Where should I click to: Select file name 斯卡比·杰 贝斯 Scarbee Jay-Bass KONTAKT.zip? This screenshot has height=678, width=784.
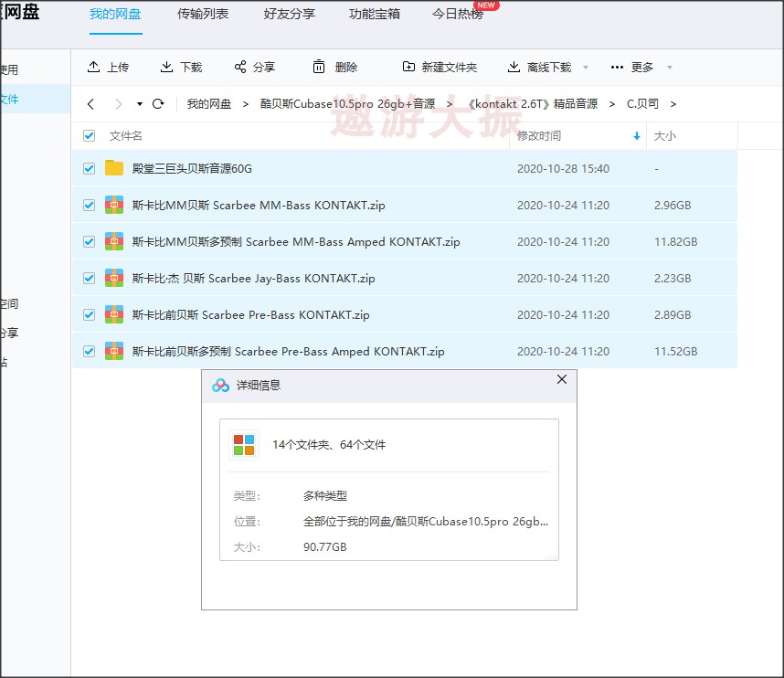click(x=253, y=278)
